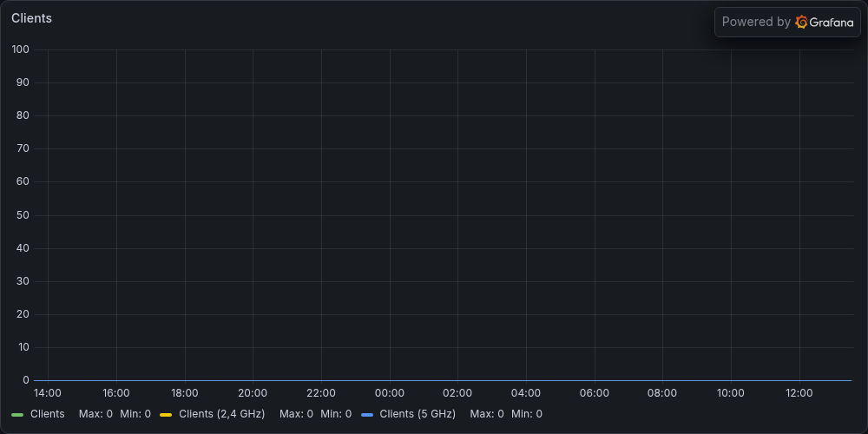
Task: Click the 30 y-axis label
Action: (23, 281)
